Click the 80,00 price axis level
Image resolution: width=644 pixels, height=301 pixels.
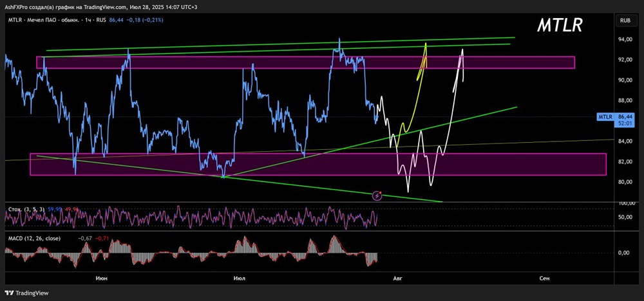tap(627, 182)
